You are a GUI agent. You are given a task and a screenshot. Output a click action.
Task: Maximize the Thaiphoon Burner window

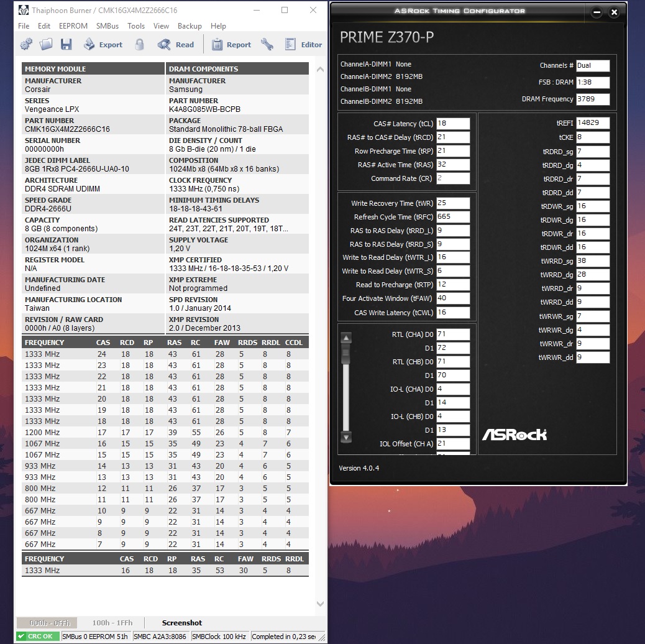tap(285, 10)
